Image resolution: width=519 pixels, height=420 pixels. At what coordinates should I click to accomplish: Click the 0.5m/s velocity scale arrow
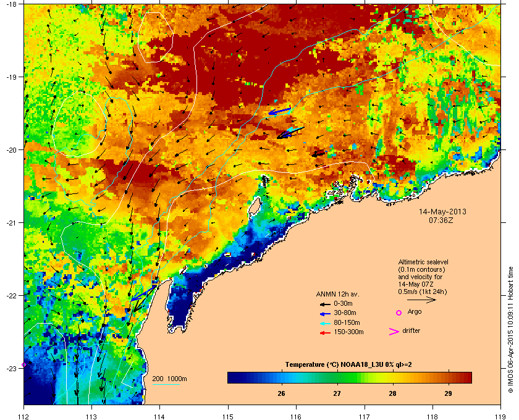(421, 300)
